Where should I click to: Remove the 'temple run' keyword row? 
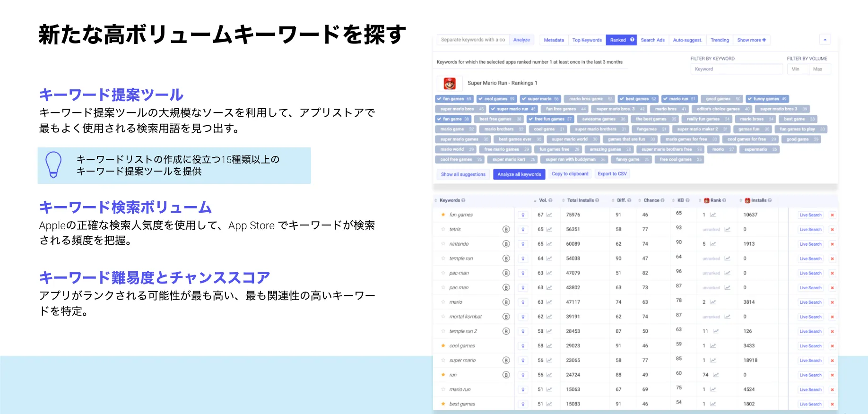click(832, 259)
